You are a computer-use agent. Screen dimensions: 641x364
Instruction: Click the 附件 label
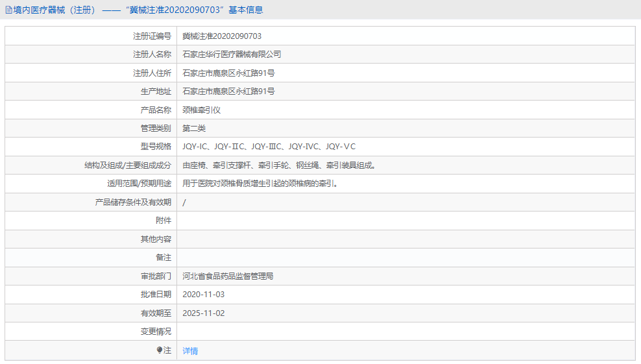[163, 221]
